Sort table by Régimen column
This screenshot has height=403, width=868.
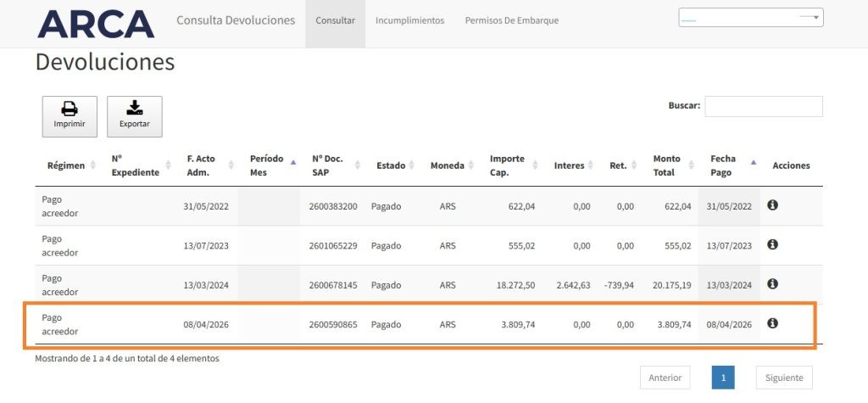click(x=71, y=165)
